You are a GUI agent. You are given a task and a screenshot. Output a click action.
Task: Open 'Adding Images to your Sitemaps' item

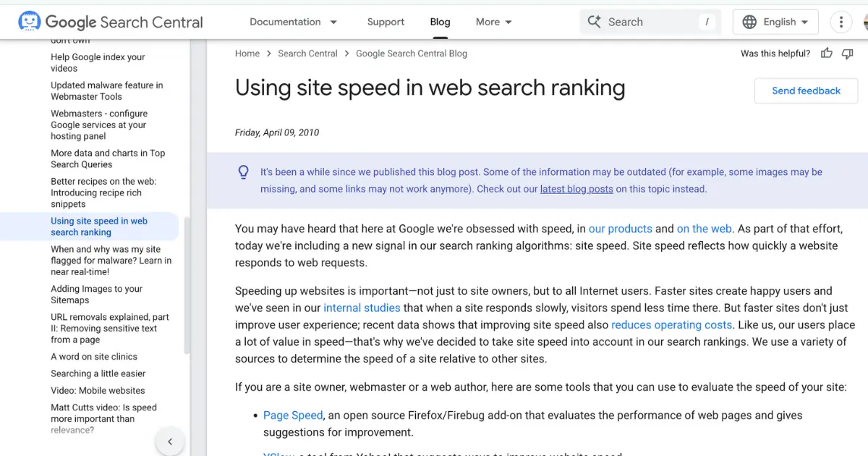[97, 295]
